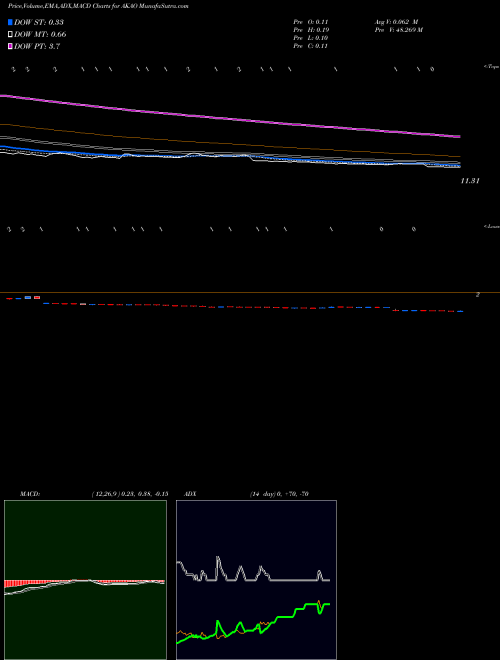Viewport: 500px width, 660px height.
Task: Click the 'Pre C: 0.11' value
Action: point(311,46)
